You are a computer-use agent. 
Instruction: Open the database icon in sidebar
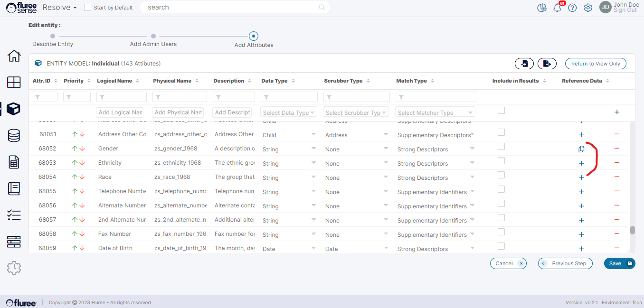pos(14,136)
